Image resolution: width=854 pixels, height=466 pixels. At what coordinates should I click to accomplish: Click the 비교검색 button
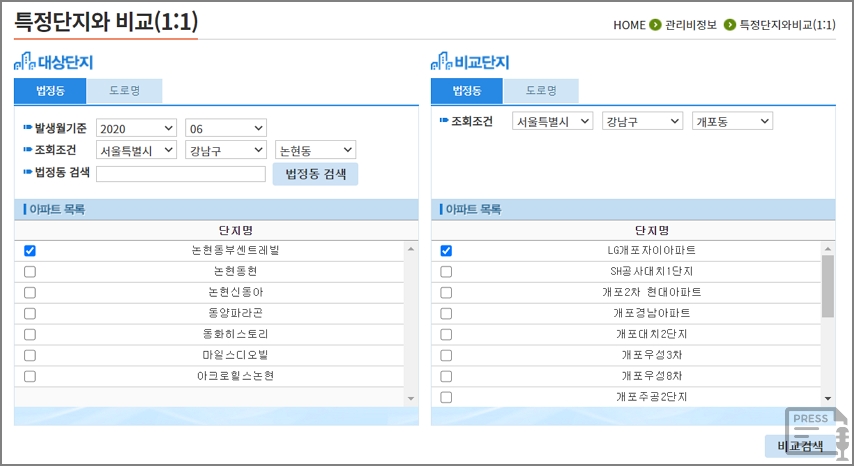point(800,446)
